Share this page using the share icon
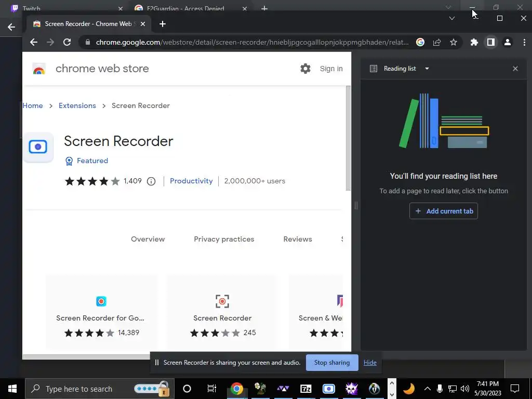The width and height of the screenshot is (532, 399). (x=437, y=42)
